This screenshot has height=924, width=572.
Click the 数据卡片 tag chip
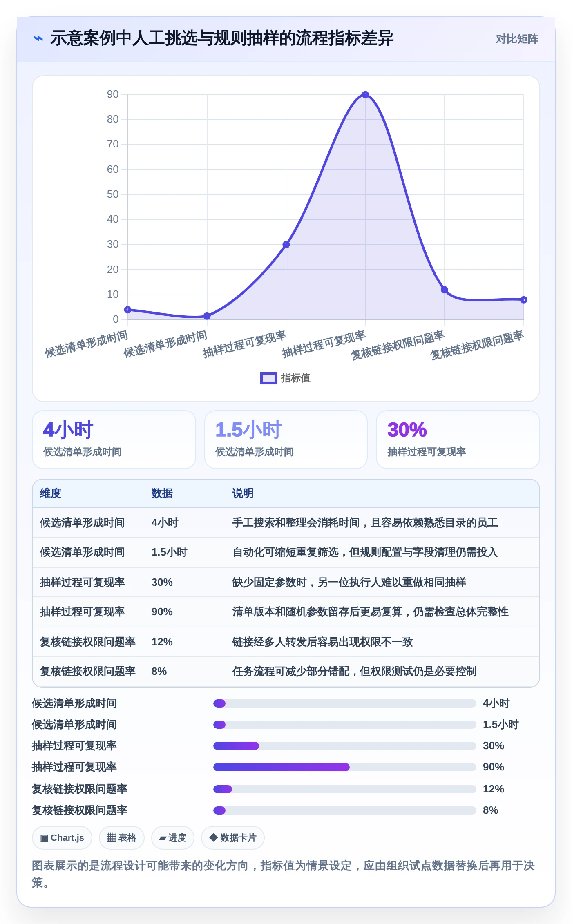point(233,838)
